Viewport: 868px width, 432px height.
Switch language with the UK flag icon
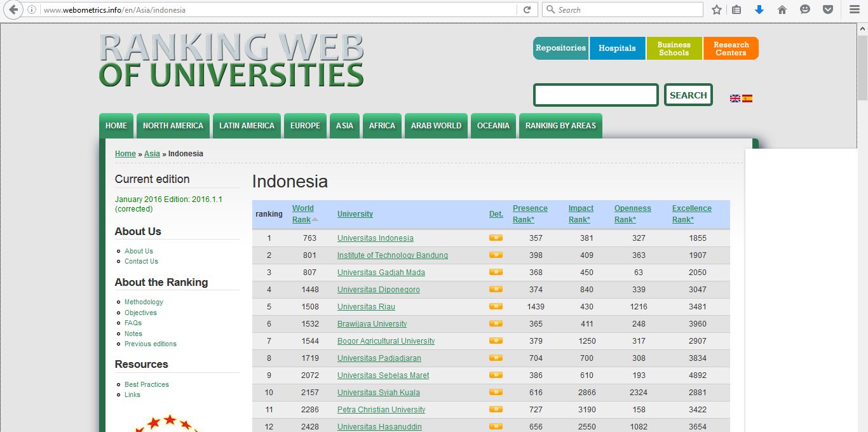pyautogui.click(x=735, y=98)
